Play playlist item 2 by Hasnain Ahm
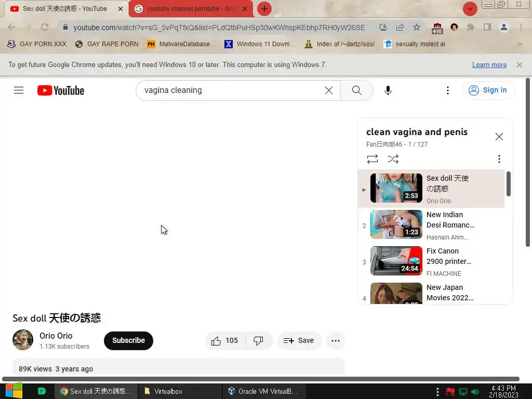Screen dimensions: 532x399 pyautogui.click(x=431, y=225)
